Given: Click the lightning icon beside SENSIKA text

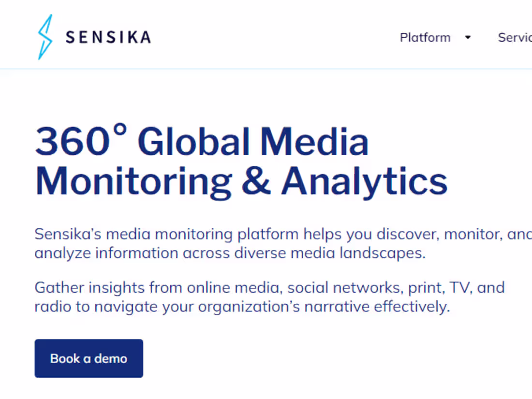Looking at the screenshot, I should coord(45,36).
